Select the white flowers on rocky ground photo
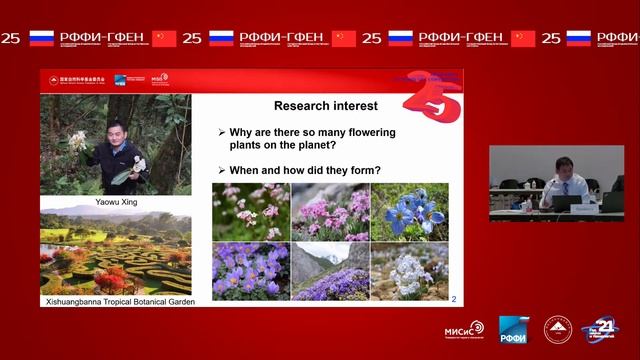This screenshot has width=640, height=360. (x=409, y=271)
